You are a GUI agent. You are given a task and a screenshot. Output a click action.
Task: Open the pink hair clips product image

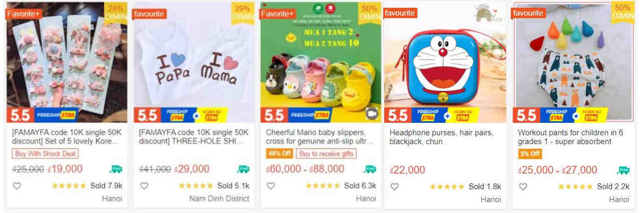67,62
